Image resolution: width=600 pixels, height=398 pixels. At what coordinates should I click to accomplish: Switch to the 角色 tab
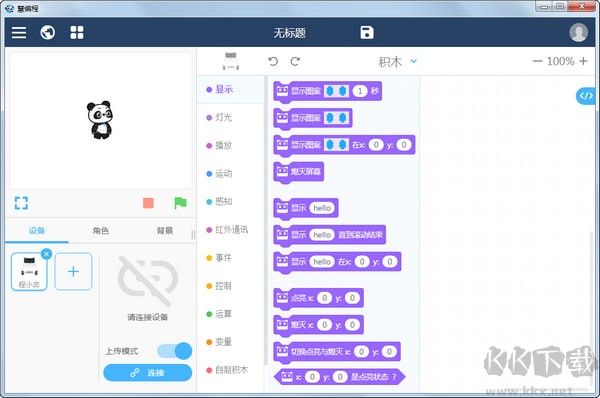coord(101,230)
